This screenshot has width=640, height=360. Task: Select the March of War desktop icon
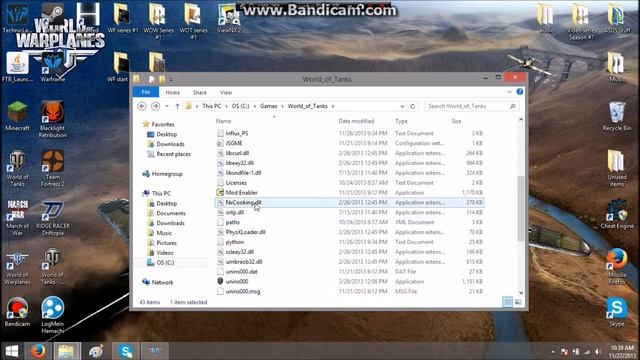tap(17, 217)
